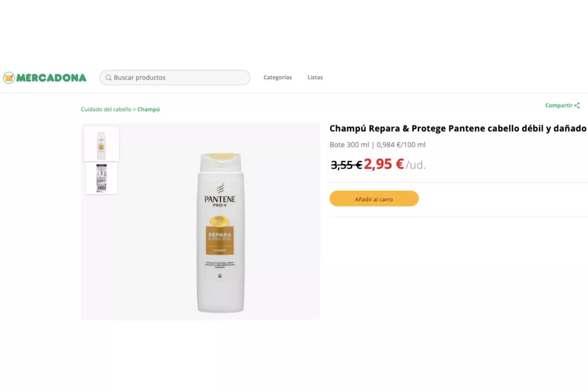Screen dimensions: 588x392
Task: Click the search magnifier icon
Action: 109,78
